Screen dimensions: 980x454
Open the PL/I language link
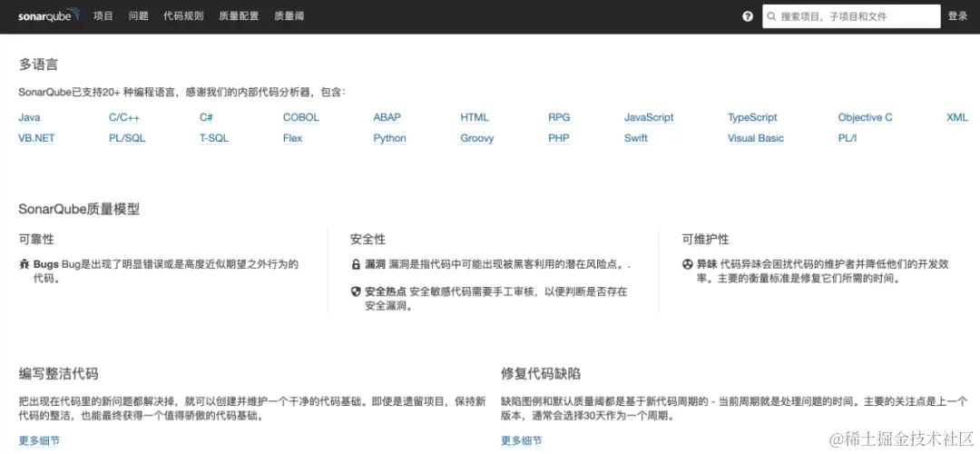point(848,138)
